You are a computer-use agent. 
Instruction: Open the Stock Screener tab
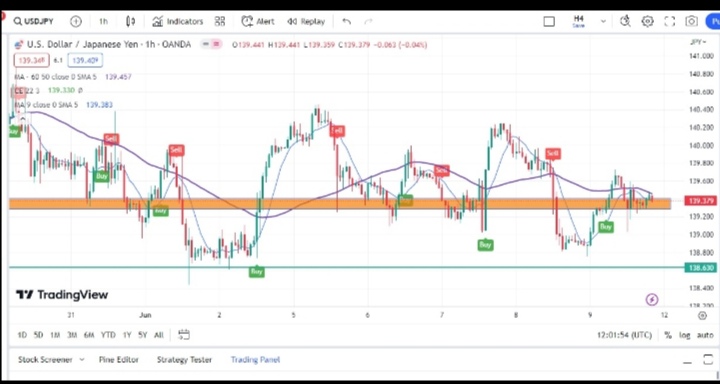(x=45, y=359)
